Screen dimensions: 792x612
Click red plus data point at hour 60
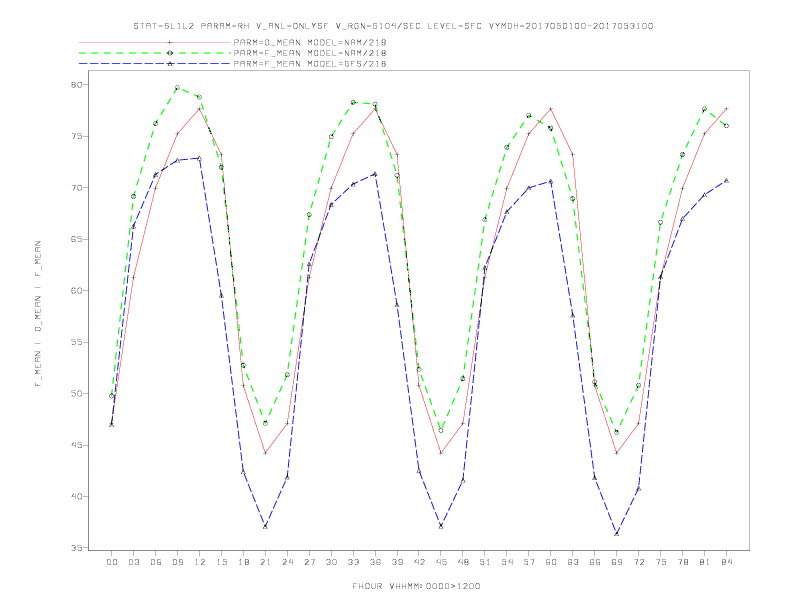tap(551, 109)
